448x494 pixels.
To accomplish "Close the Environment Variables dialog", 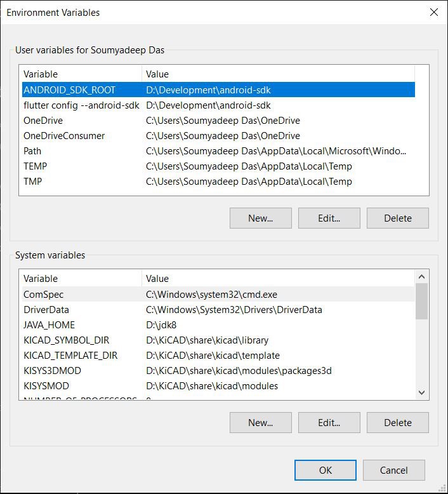I will [x=434, y=12].
